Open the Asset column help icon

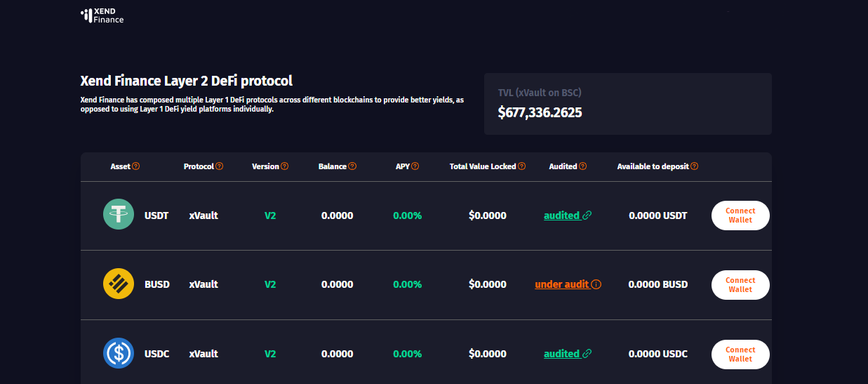click(136, 166)
